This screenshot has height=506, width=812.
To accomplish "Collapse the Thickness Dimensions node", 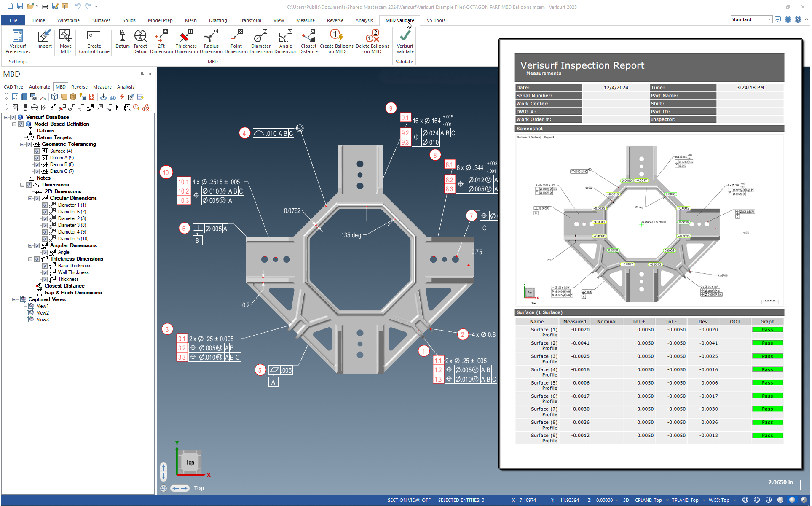I will 30,259.
